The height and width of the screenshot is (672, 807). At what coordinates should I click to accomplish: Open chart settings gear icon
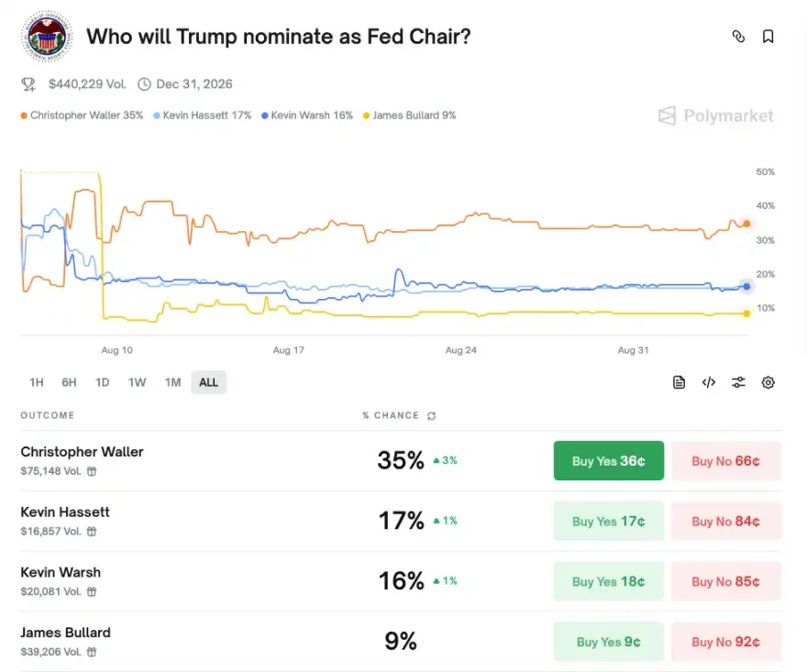coord(768,382)
